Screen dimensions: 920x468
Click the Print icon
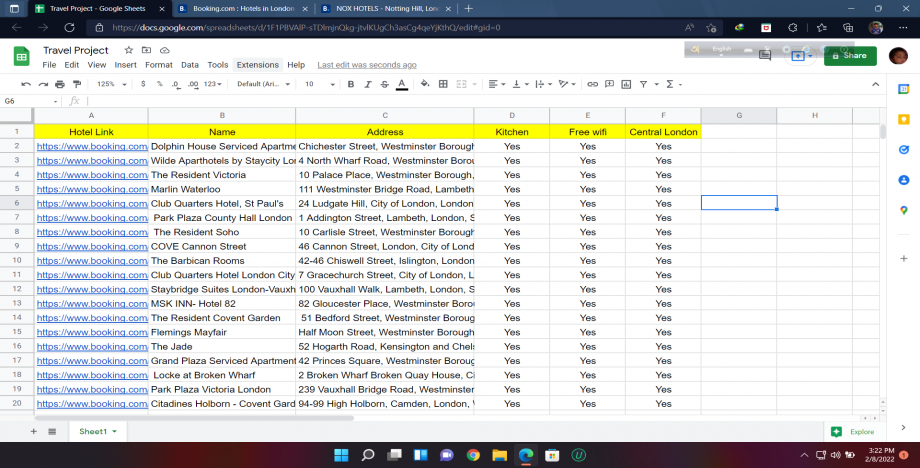(x=60, y=84)
